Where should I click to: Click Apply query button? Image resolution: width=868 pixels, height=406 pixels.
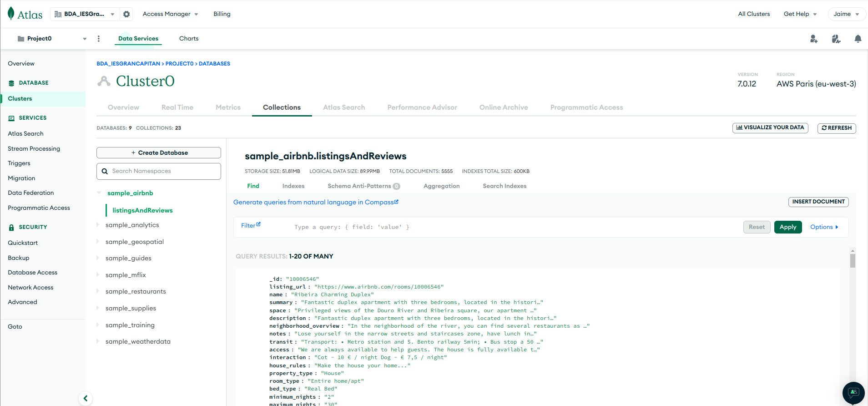[788, 227]
